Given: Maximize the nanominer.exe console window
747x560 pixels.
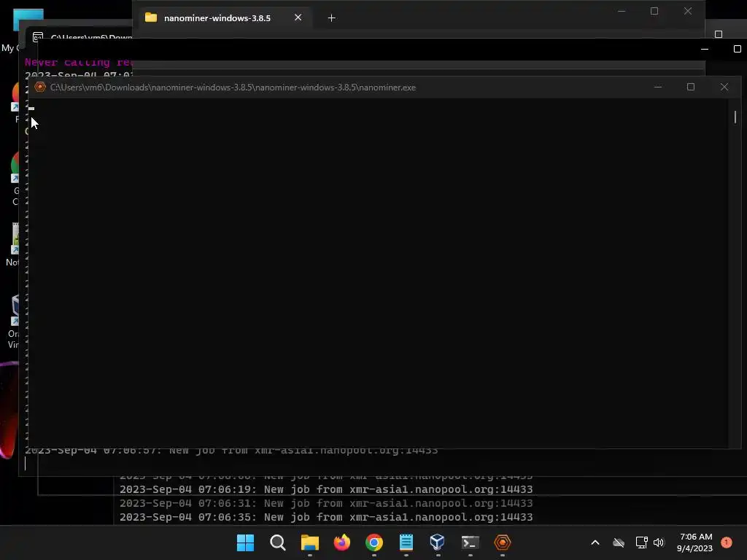Looking at the screenshot, I should [x=691, y=87].
